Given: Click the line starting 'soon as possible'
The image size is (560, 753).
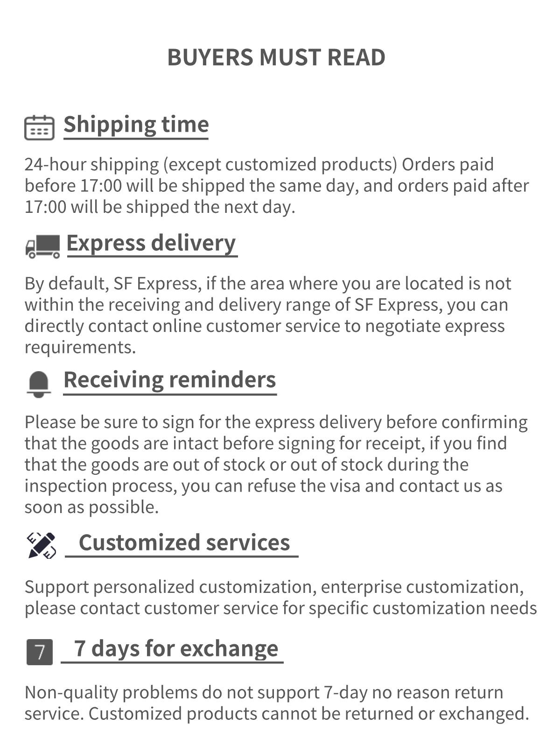Looking at the screenshot, I should coord(92,507).
